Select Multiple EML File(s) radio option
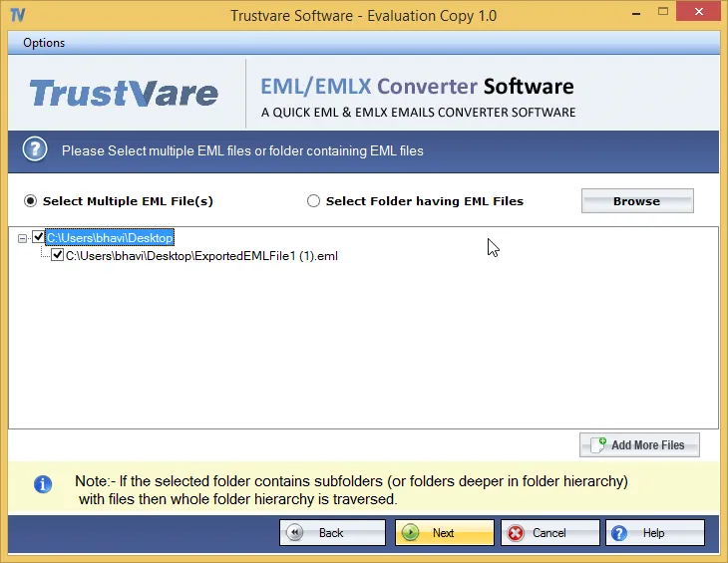The height and width of the screenshot is (563, 728). coord(31,200)
